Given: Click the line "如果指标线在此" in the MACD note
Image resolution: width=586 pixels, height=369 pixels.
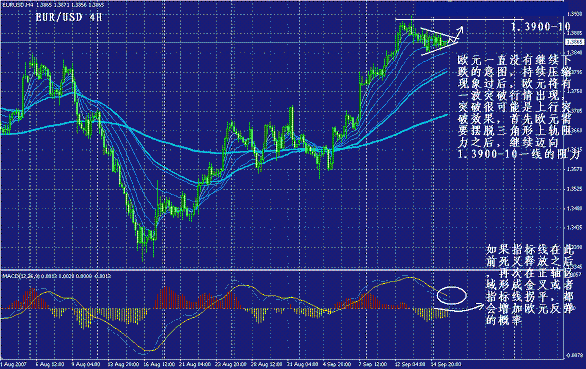Looking at the screenshot, I should tap(529, 249).
